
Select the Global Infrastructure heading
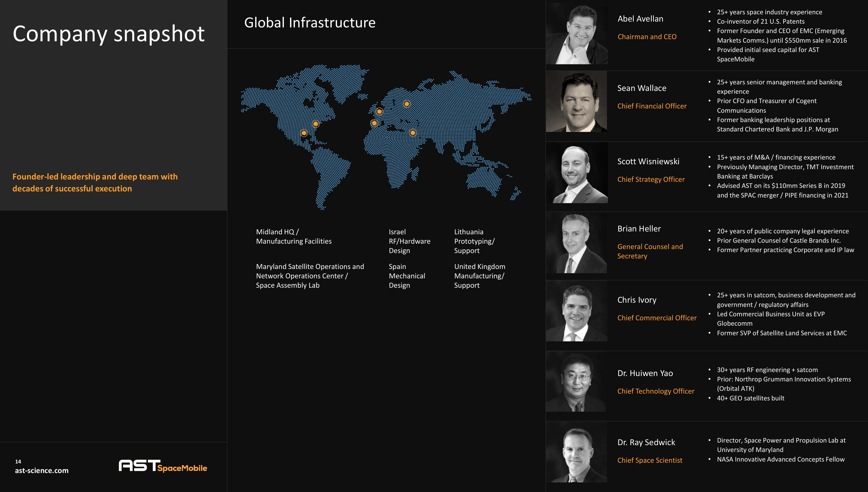pyautogui.click(x=310, y=23)
